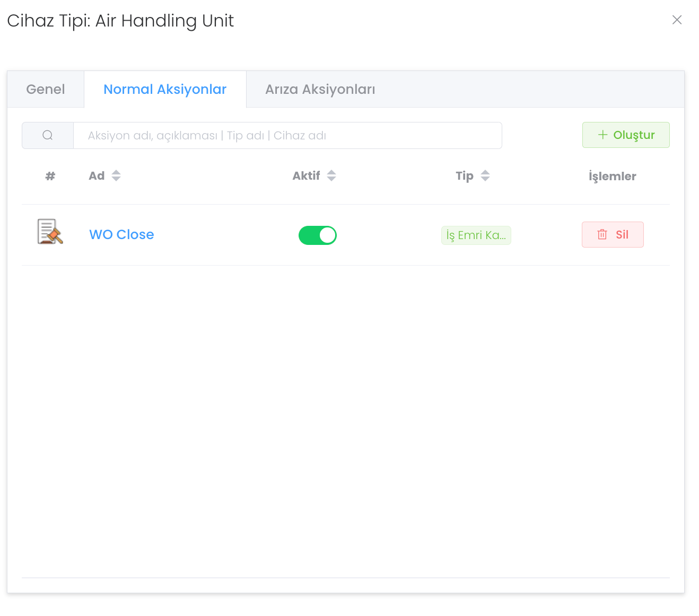Screen dimensions: 699x616
Task: Close the Cihaz Tipi dialog
Action: click(x=677, y=20)
